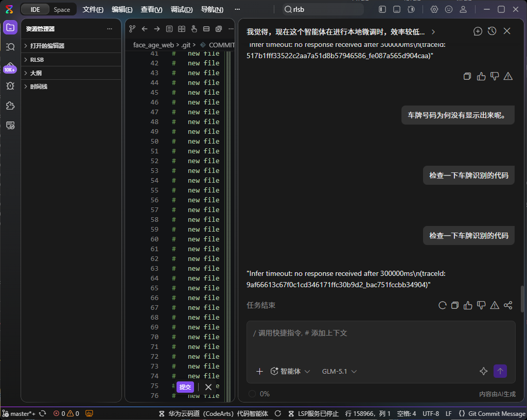Click the master*+ branch in the status bar
The width and height of the screenshot is (527, 420).
pyautogui.click(x=19, y=414)
